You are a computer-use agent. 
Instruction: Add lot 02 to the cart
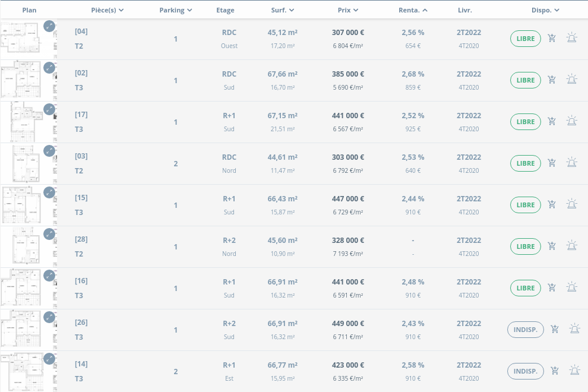(552, 80)
